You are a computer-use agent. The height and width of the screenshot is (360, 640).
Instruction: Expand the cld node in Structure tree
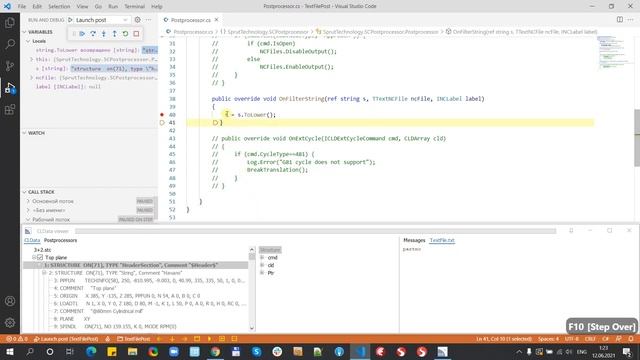coord(262,265)
